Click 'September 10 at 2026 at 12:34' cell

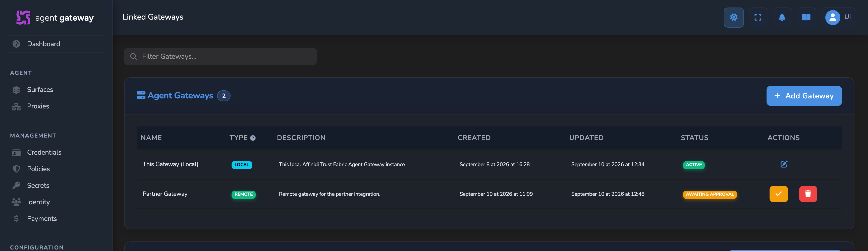click(608, 164)
